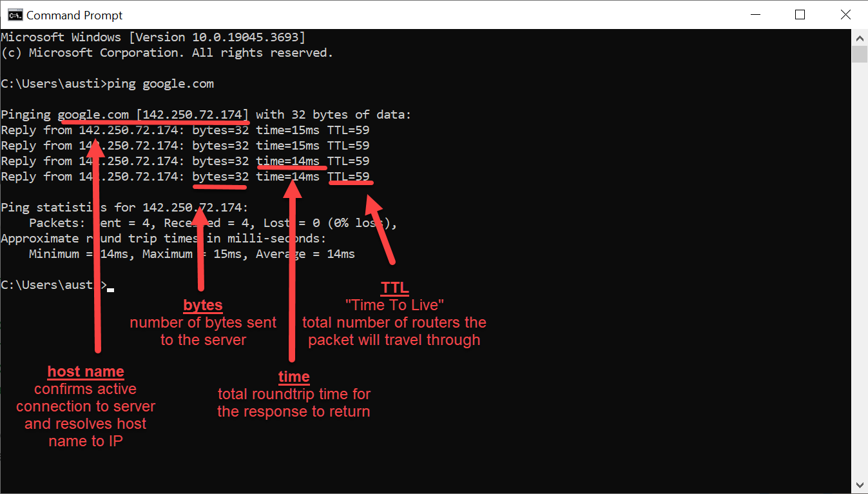This screenshot has height=494, width=868.
Task: Minimize the Command Prompt window
Action: 755,14
